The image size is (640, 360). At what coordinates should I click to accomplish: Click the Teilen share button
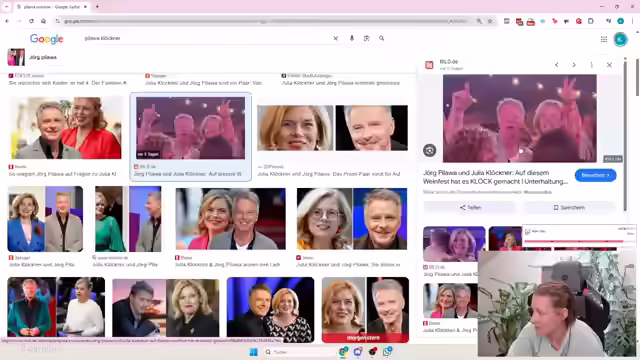[470, 207]
